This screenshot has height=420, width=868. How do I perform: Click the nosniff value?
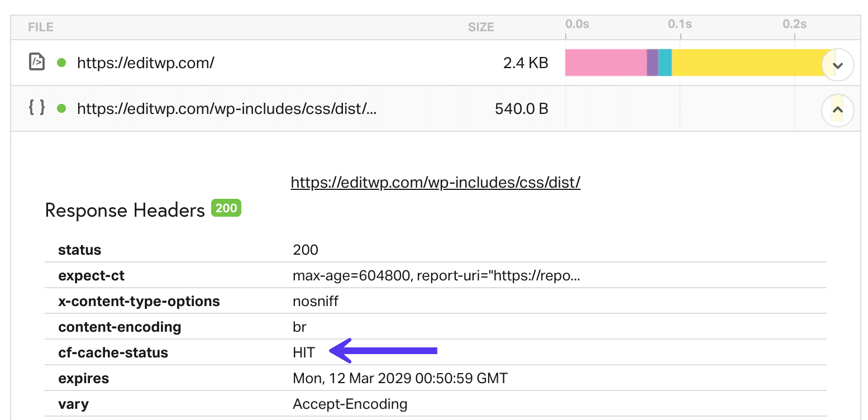(x=316, y=302)
